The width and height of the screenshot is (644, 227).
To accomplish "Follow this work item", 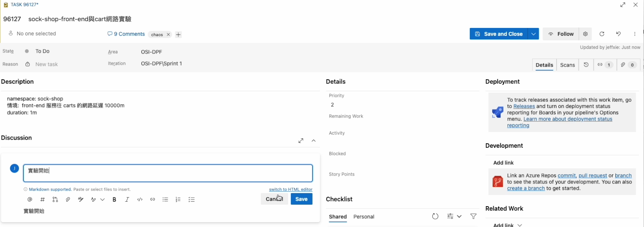I will pyautogui.click(x=561, y=34).
